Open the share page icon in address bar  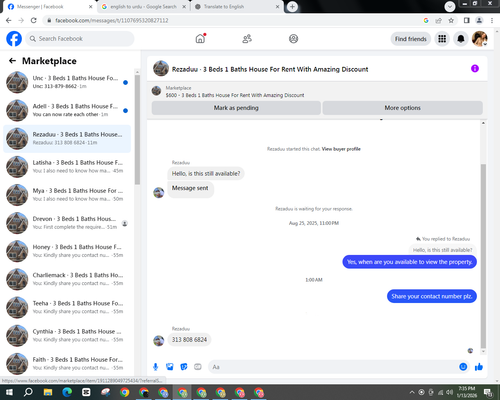tap(438, 21)
